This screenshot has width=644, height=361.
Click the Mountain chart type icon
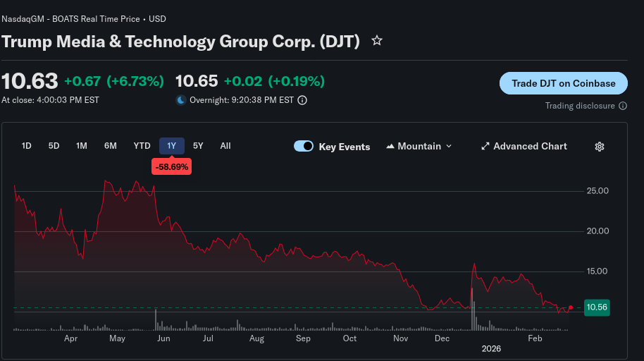(x=390, y=147)
